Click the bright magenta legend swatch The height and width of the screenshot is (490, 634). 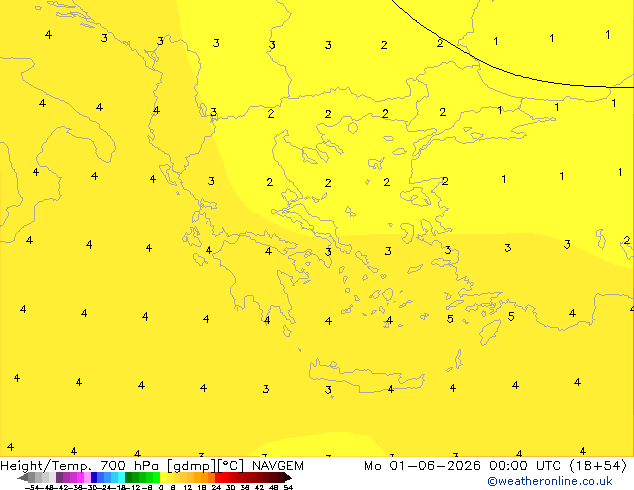pyautogui.click(x=80, y=477)
